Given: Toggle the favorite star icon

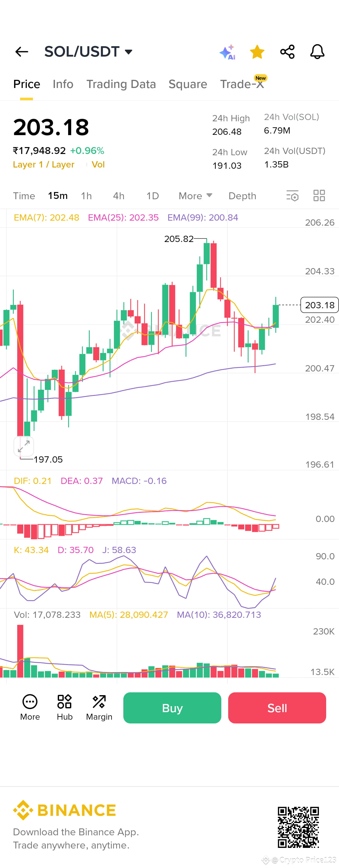Looking at the screenshot, I should [257, 52].
